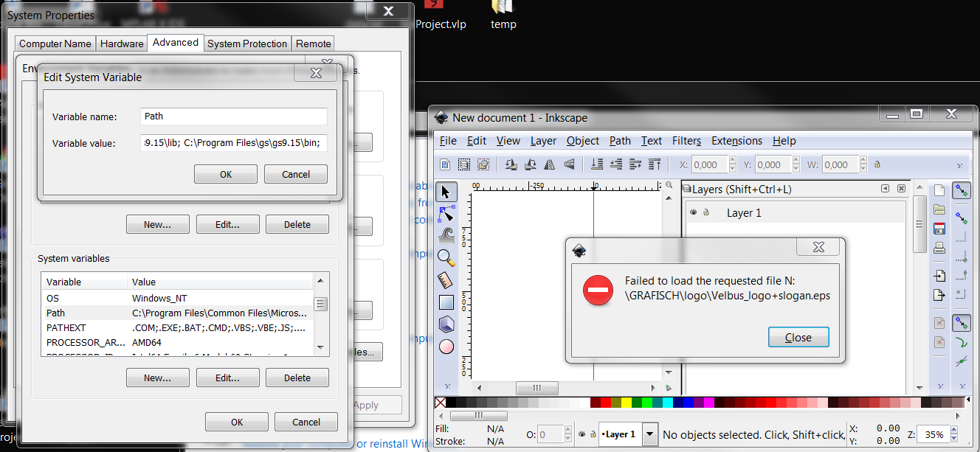Toggle visibility of Layer 1
This screenshot has width=980, height=452.
pos(694,212)
